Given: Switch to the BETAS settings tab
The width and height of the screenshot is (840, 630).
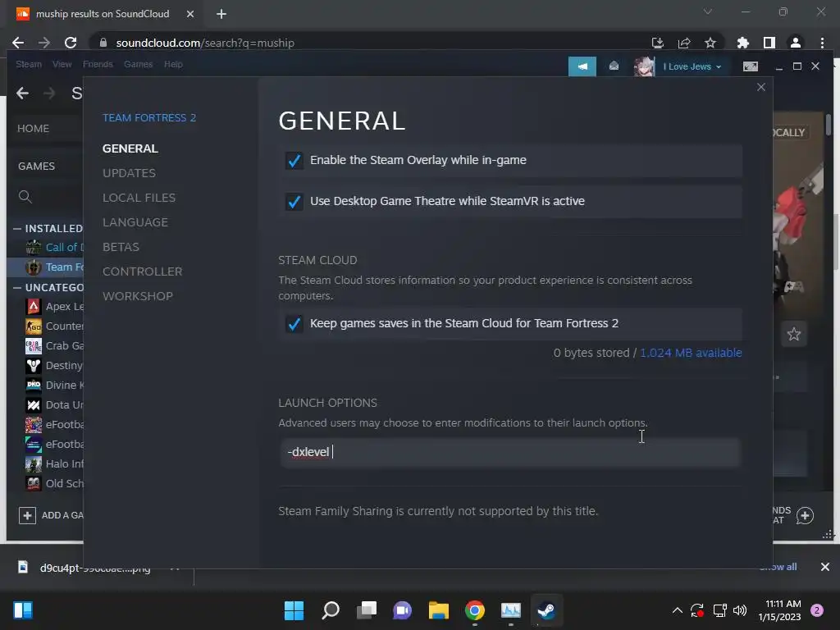Looking at the screenshot, I should coord(121,247).
